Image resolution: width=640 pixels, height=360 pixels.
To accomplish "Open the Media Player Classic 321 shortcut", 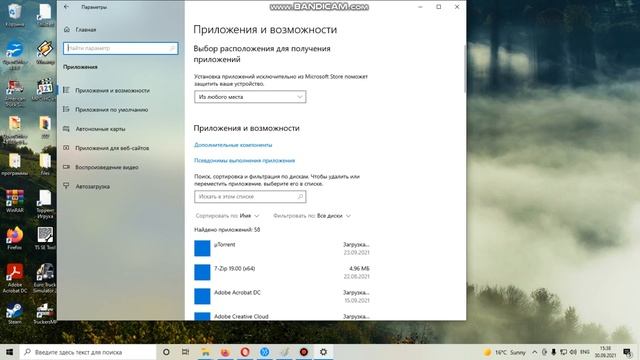I will click(44, 90).
